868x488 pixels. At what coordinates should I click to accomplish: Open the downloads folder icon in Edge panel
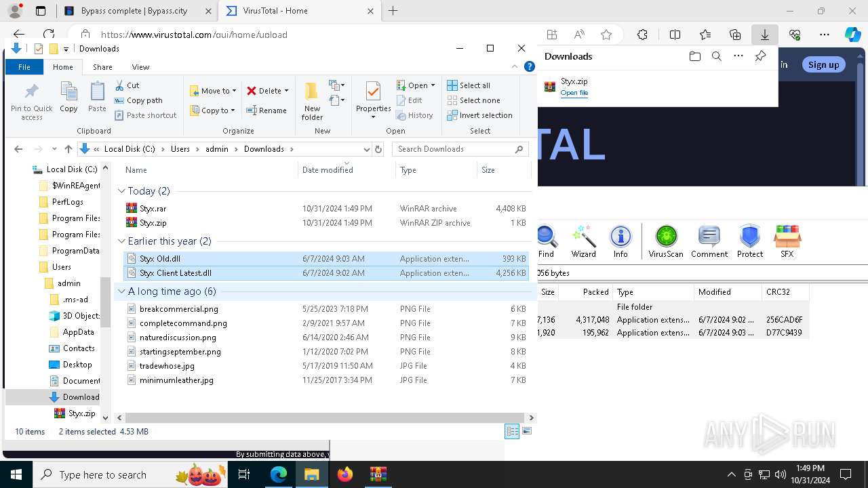tap(694, 56)
